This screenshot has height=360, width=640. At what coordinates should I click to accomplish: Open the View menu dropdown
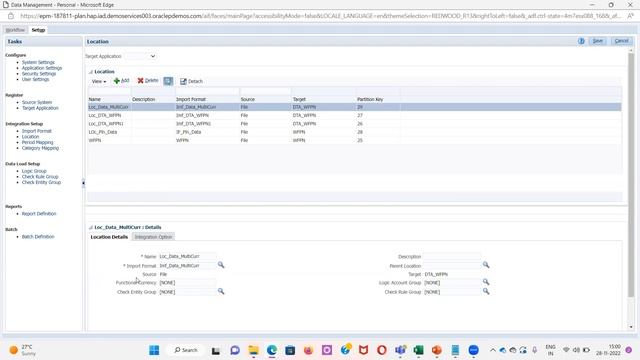[99, 81]
